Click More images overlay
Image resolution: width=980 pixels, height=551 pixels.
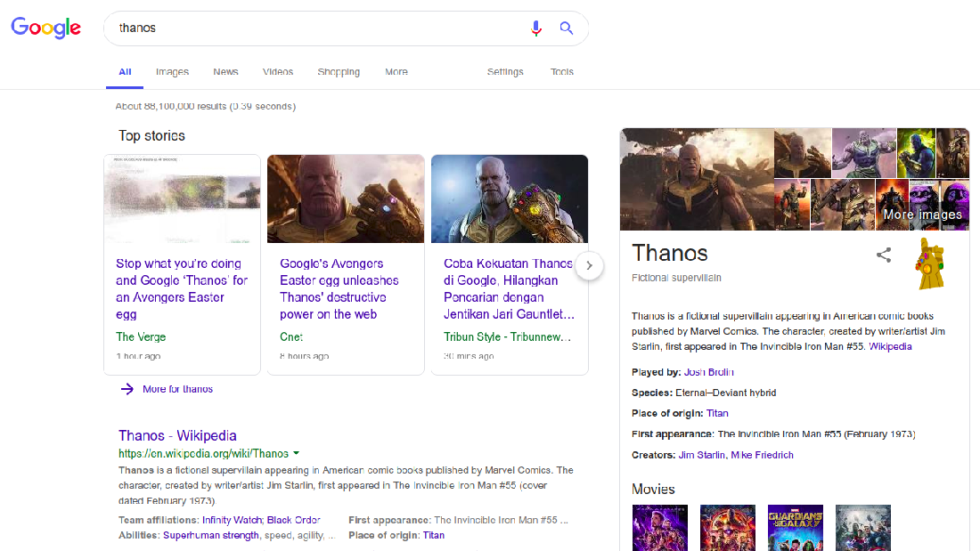[922, 215]
